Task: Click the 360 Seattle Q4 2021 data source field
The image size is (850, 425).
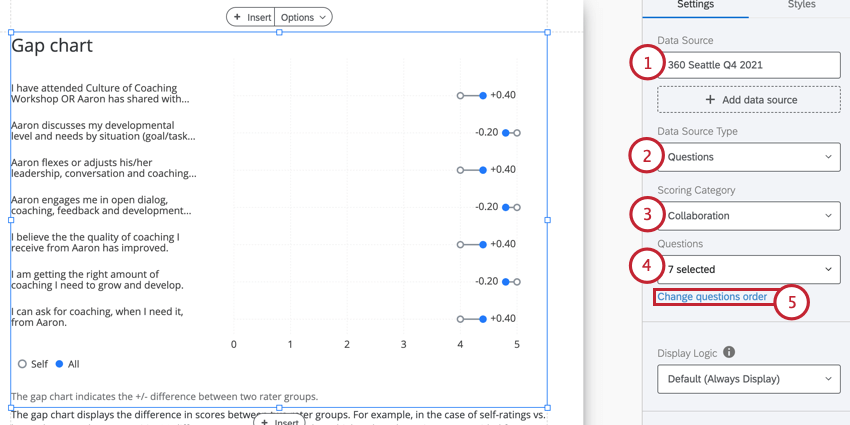Action: pos(748,65)
